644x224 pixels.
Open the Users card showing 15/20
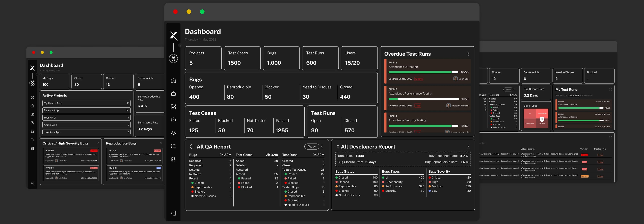click(359, 58)
